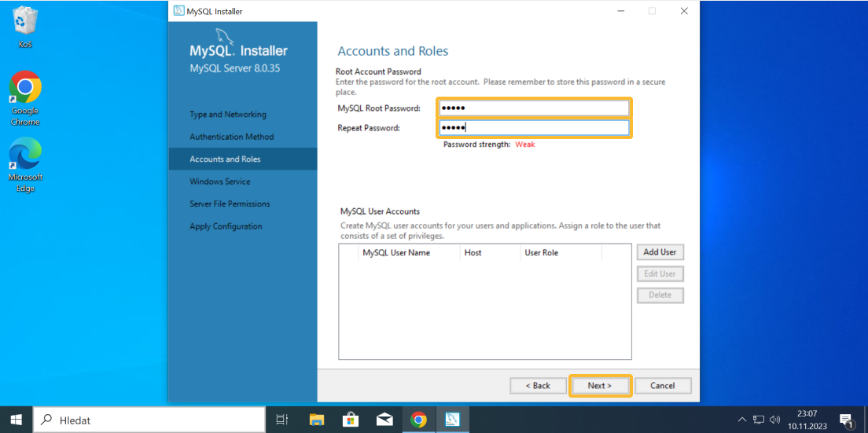Image resolution: width=868 pixels, height=433 pixels.
Task: Click the Repeat Password field
Action: click(x=534, y=128)
